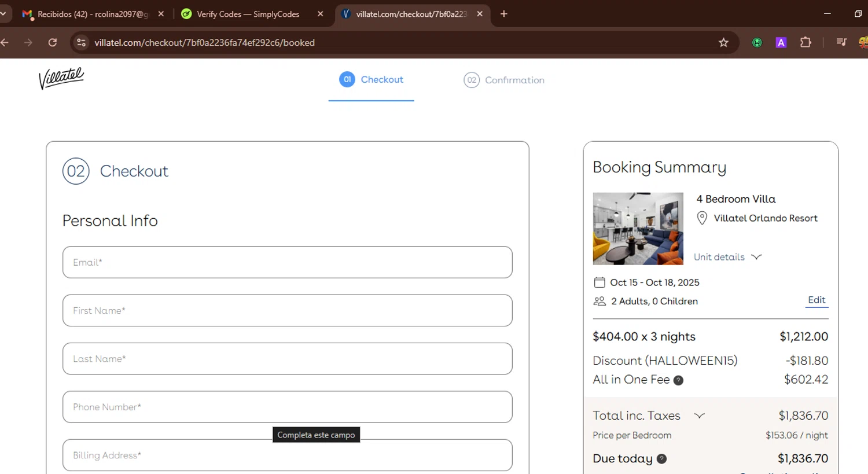
Task: Select the 02 Confirmation step
Action: pyautogui.click(x=504, y=80)
